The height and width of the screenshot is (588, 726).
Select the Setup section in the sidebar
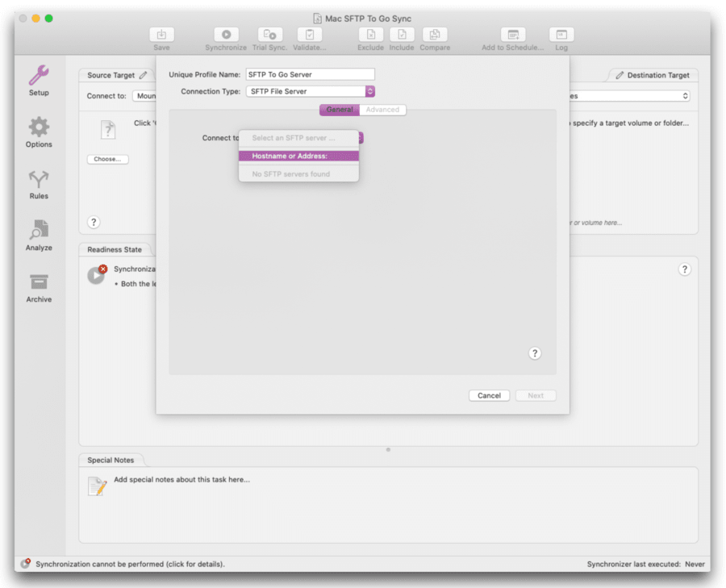[38, 80]
